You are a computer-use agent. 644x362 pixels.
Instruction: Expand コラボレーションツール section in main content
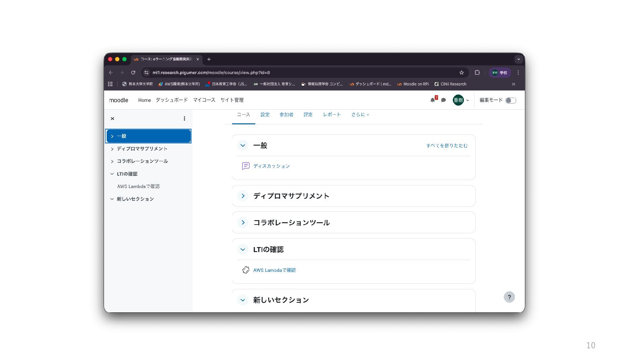[243, 223]
